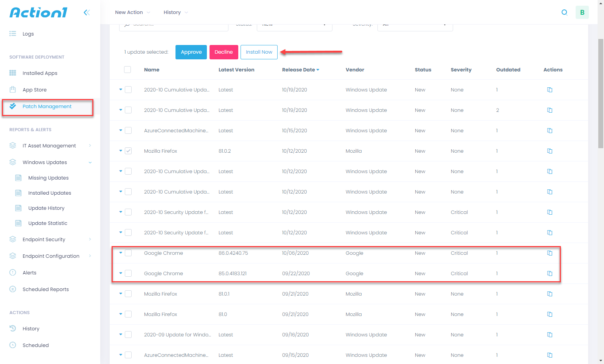The image size is (604, 364).
Task: Click the page vertical scrollbar thumb
Action: pos(601,93)
